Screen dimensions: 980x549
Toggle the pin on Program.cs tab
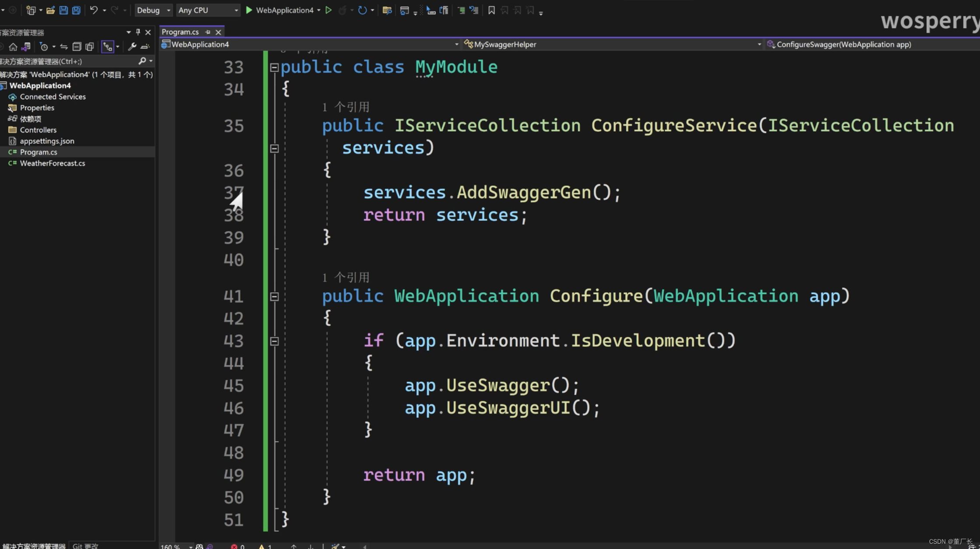point(208,32)
